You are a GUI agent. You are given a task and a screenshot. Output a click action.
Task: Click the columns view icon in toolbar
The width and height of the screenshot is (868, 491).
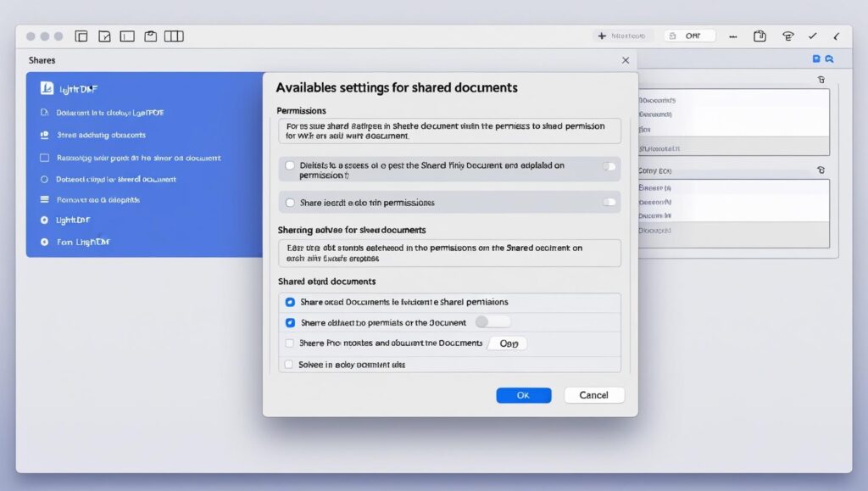pos(174,36)
